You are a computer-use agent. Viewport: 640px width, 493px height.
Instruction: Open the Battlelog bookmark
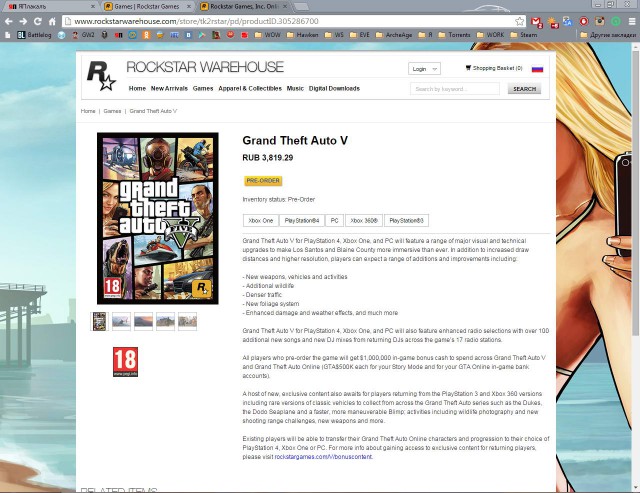point(34,35)
